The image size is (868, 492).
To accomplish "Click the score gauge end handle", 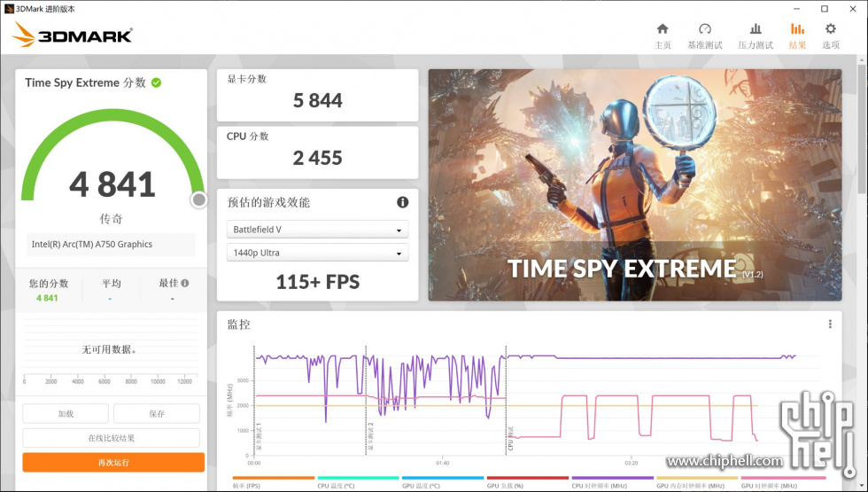I will pos(198,200).
